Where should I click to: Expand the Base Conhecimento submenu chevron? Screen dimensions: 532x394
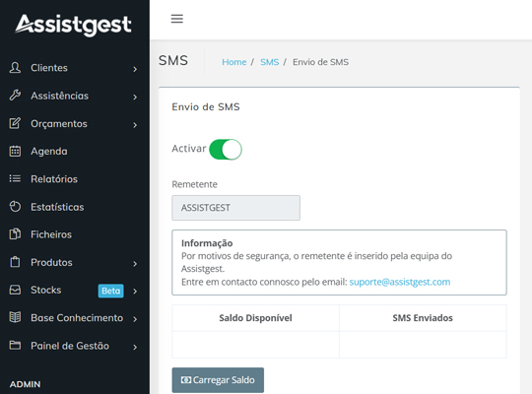(135, 319)
